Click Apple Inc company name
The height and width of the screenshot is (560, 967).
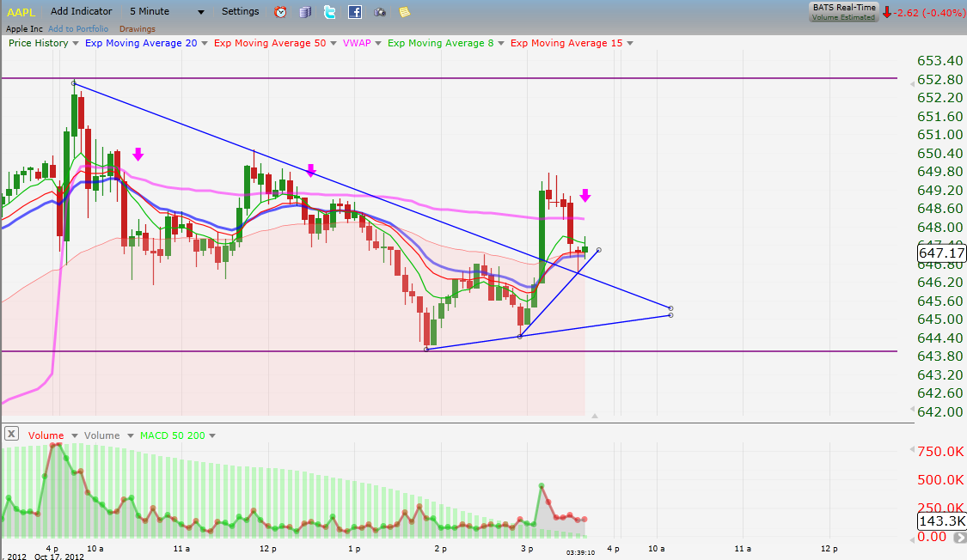(x=24, y=29)
